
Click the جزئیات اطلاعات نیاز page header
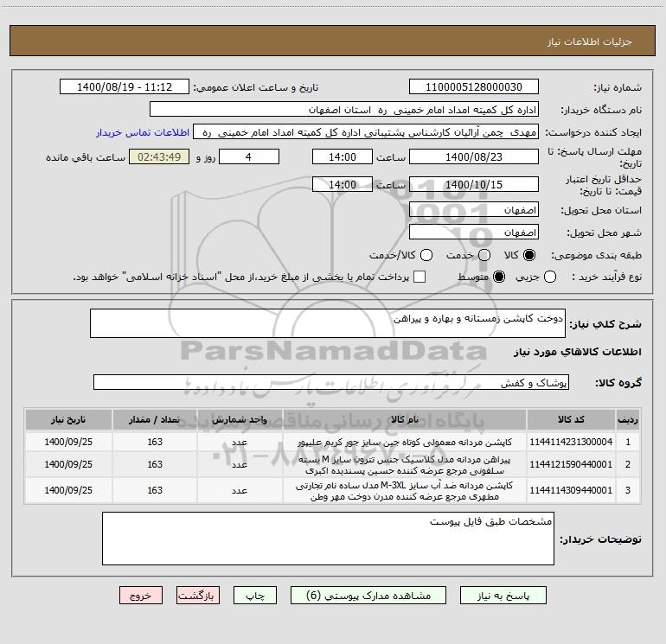point(590,41)
